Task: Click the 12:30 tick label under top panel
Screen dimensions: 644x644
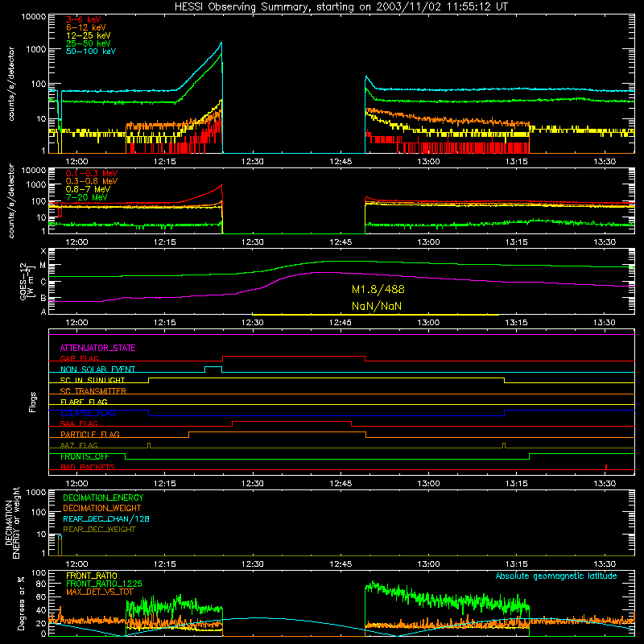Action: coord(253,162)
